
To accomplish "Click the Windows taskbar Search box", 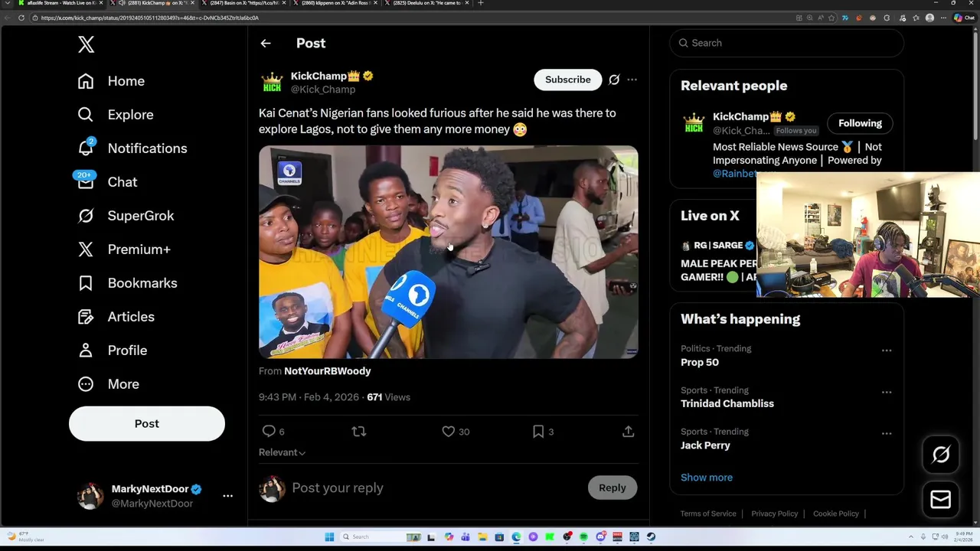I will 381,536.
